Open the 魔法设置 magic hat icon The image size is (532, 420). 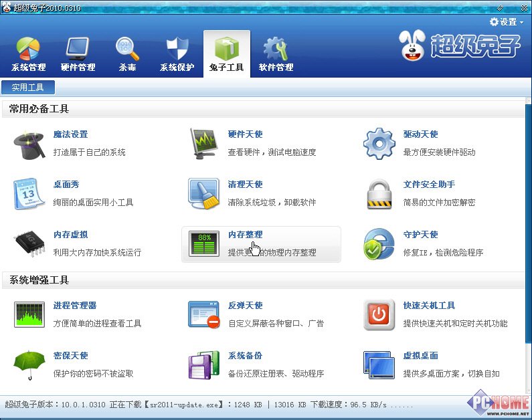(x=29, y=145)
